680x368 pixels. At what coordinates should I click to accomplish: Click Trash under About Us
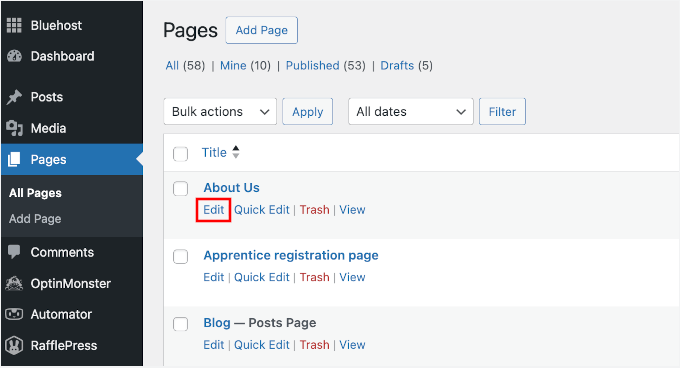tap(314, 210)
